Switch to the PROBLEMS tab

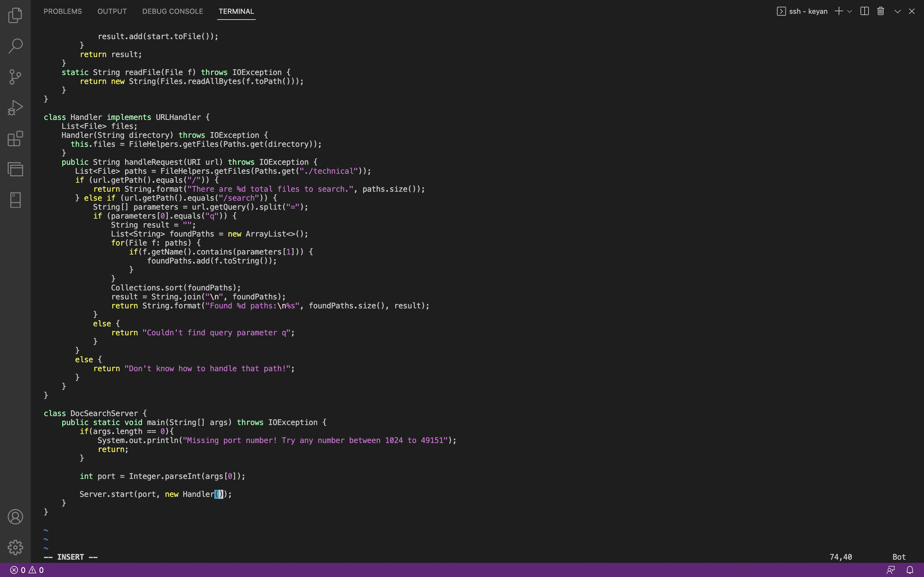click(63, 11)
